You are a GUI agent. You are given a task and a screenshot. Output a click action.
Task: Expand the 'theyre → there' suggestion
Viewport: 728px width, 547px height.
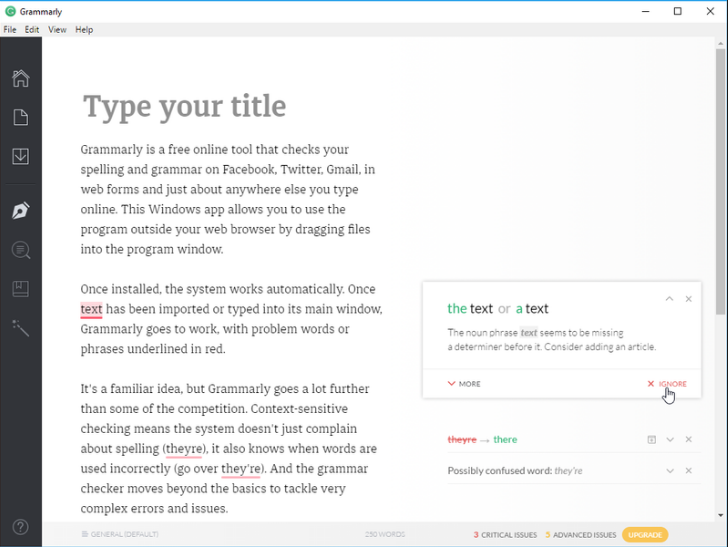[x=670, y=439]
